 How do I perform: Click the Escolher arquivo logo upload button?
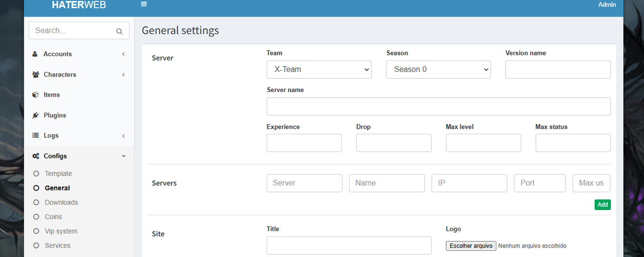point(471,246)
